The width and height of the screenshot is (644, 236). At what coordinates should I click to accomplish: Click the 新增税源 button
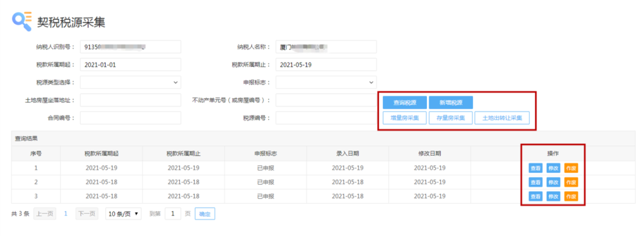coord(451,103)
